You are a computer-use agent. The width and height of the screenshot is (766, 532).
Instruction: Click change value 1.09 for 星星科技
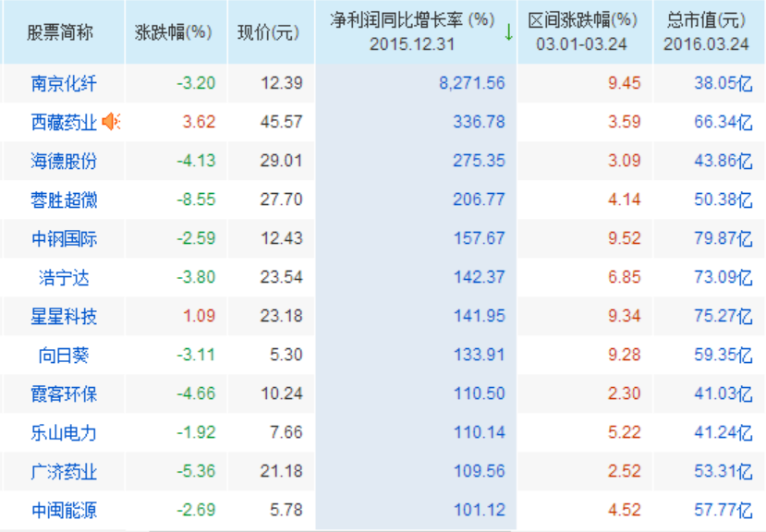(x=199, y=316)
